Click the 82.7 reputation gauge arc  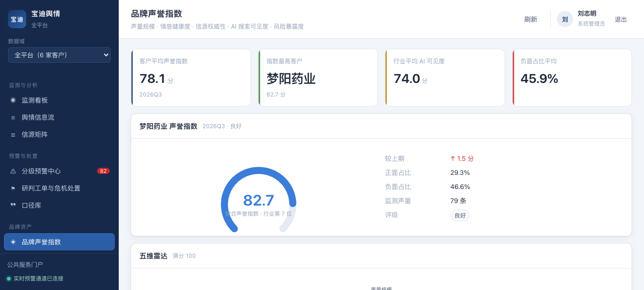pos(259,200)
